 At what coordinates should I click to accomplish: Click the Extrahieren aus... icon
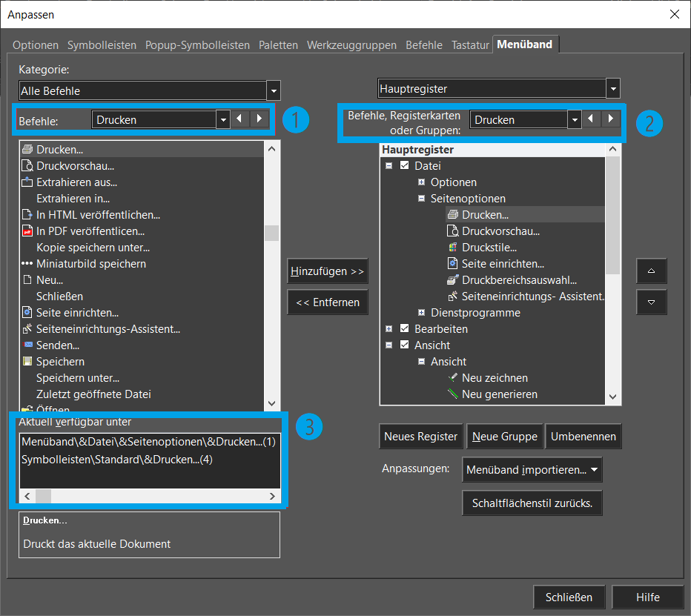27,182
